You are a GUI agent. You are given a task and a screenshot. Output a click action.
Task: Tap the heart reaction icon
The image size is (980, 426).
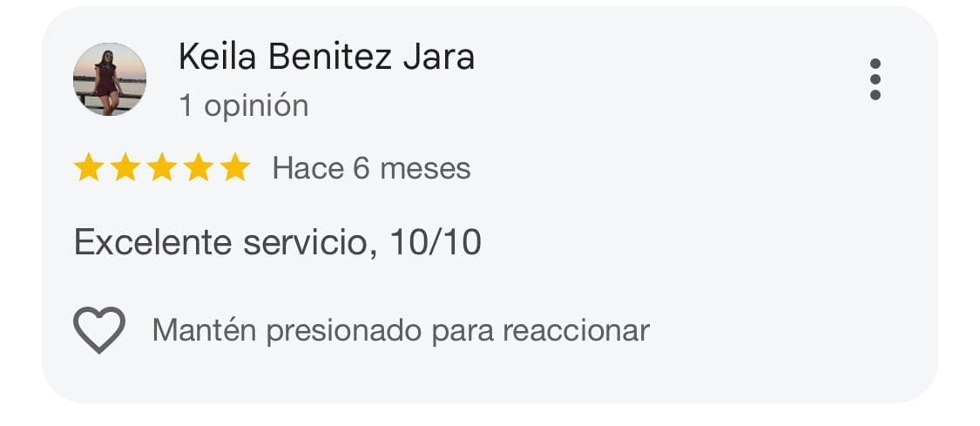[98, 330]
